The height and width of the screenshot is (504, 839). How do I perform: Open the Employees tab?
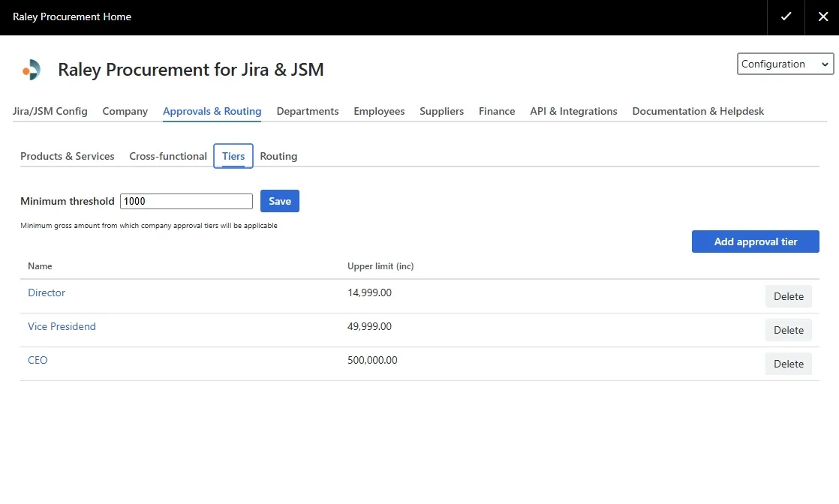[379, 111]
